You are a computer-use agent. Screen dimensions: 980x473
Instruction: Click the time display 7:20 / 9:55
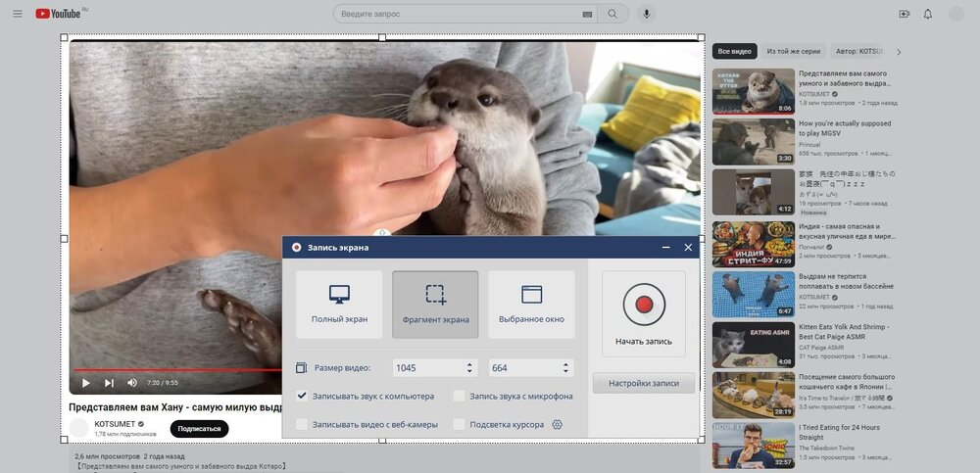(x=163, y=382)
